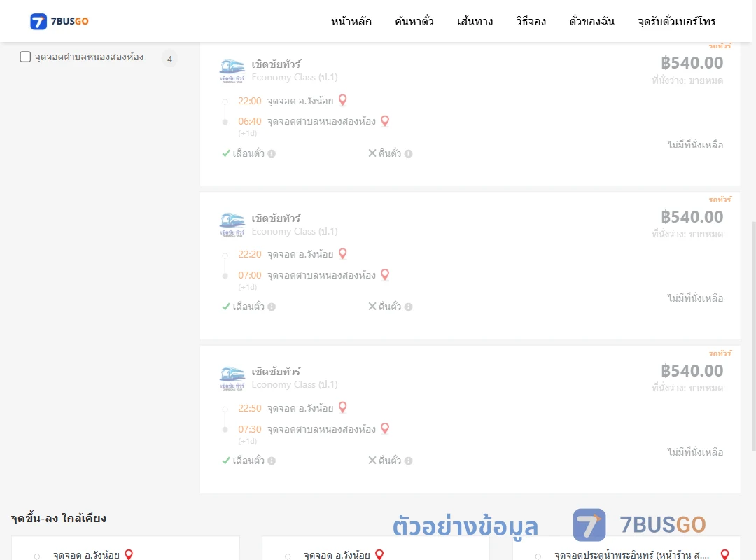Image resolution: width=756 pixels, height=560 pixels.
Task: Click info icon beside คืนตั๋ว in first trip
Action: point(408,153)
